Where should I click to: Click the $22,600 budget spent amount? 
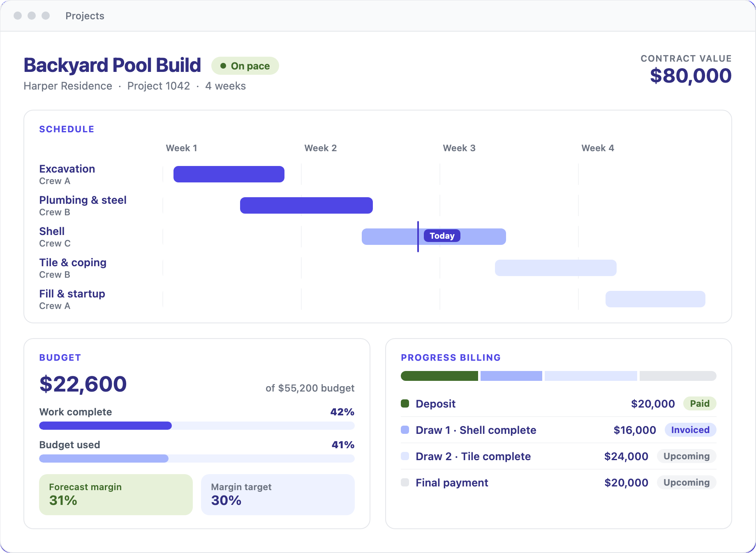(x=83, y=384)
